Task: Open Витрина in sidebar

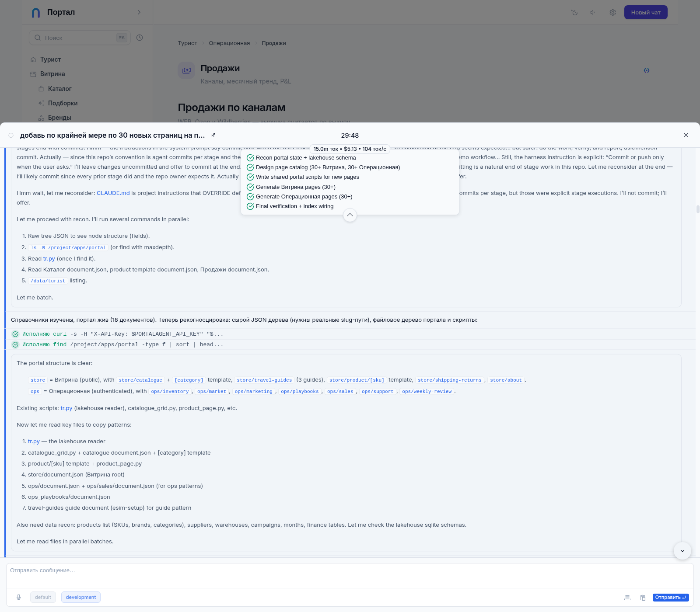Action: coord(52,74)
